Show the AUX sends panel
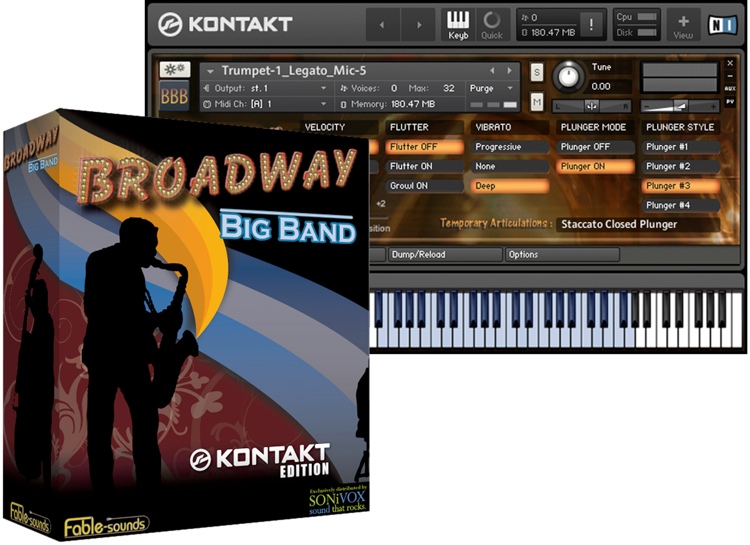The height and width of the screenshot is (545, 750). (730, 89)
